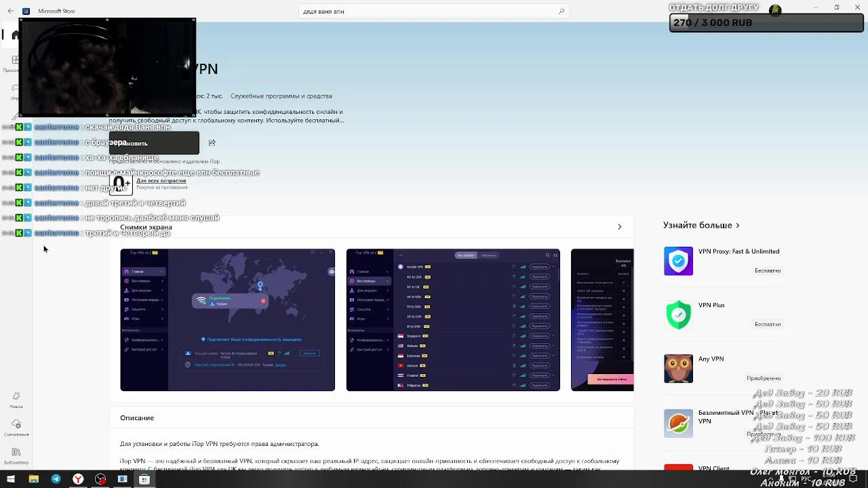Viewport: 868px width, 488px height.
Task: Click Приобретено label under Any VPN
Action: (x=764, y=378)
